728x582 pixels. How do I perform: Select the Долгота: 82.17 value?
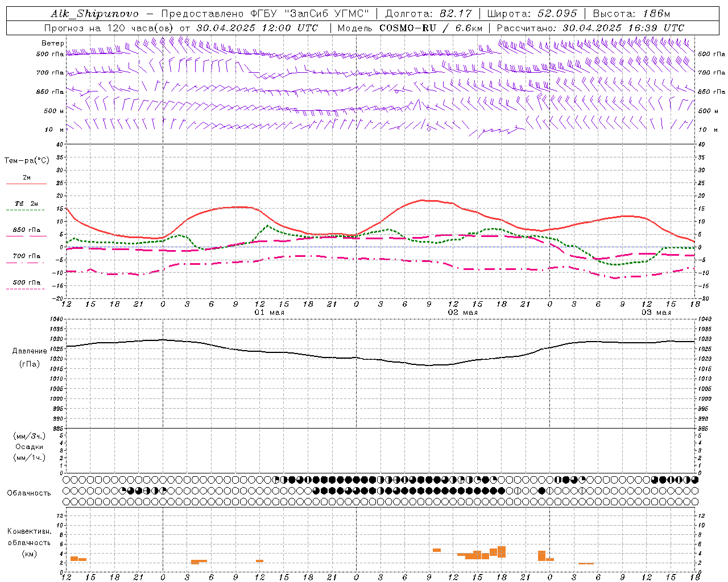click(429, 14)
